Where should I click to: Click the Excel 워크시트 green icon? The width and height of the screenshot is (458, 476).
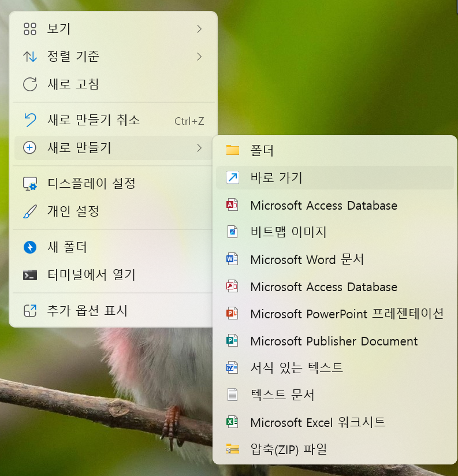click(x=232, y=422)
